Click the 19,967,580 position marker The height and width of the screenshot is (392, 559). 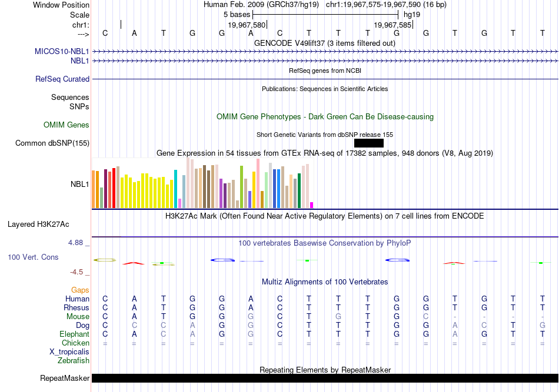coord(247,25)
